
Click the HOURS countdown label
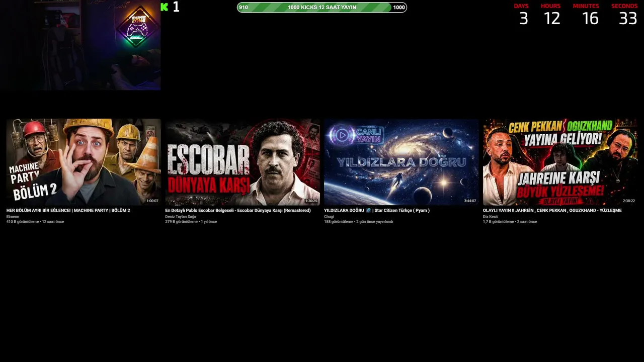click(550, 6)
